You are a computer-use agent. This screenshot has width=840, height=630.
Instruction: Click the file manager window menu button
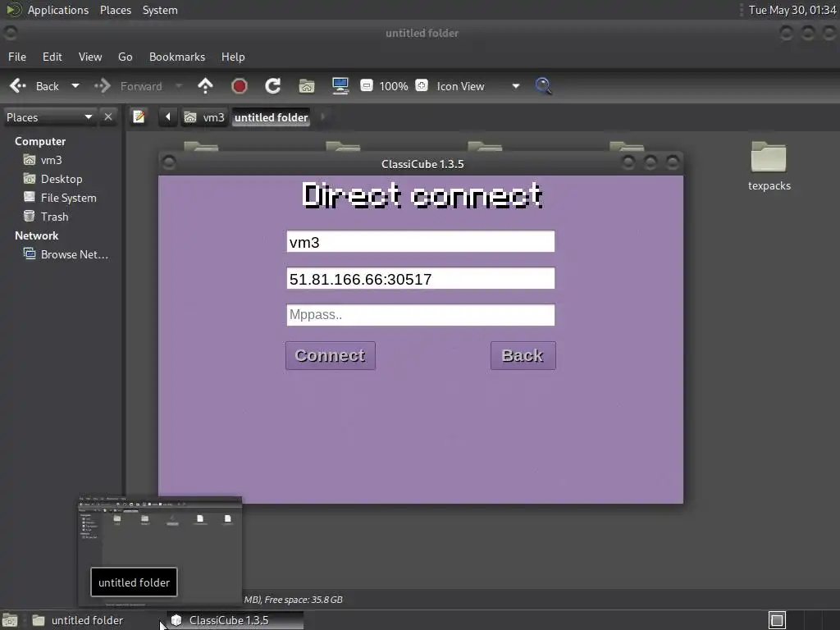[10, 33]
